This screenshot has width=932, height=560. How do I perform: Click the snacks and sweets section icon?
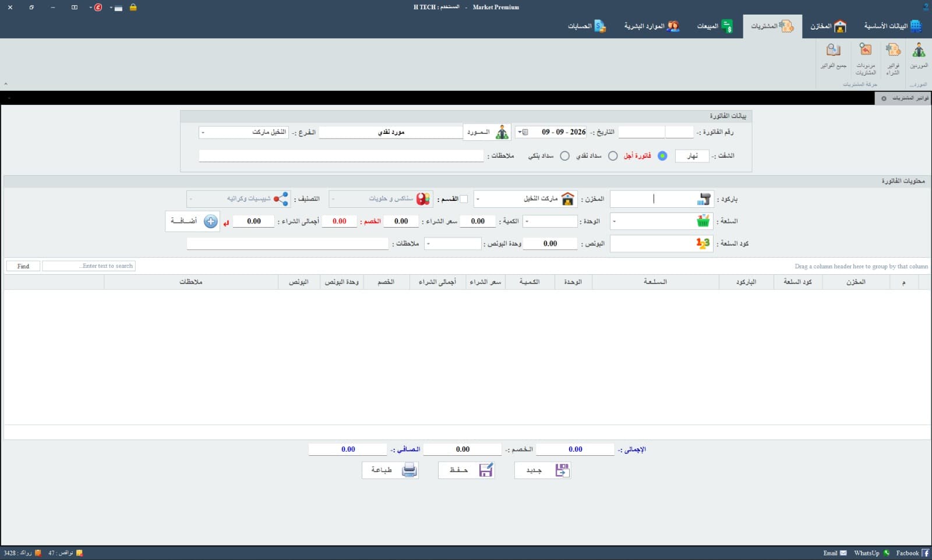coord(423,199)
